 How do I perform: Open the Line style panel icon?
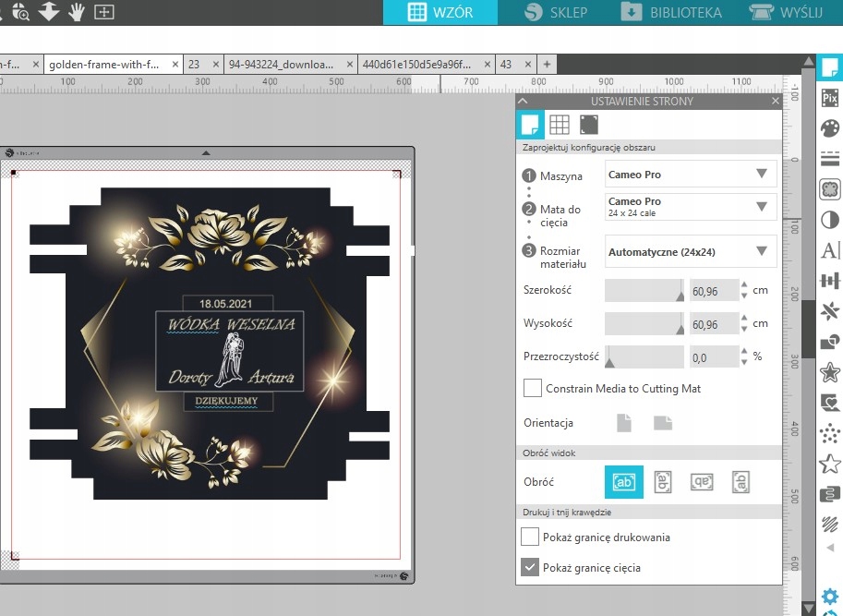pyautogui.click(x=829, y=159)
